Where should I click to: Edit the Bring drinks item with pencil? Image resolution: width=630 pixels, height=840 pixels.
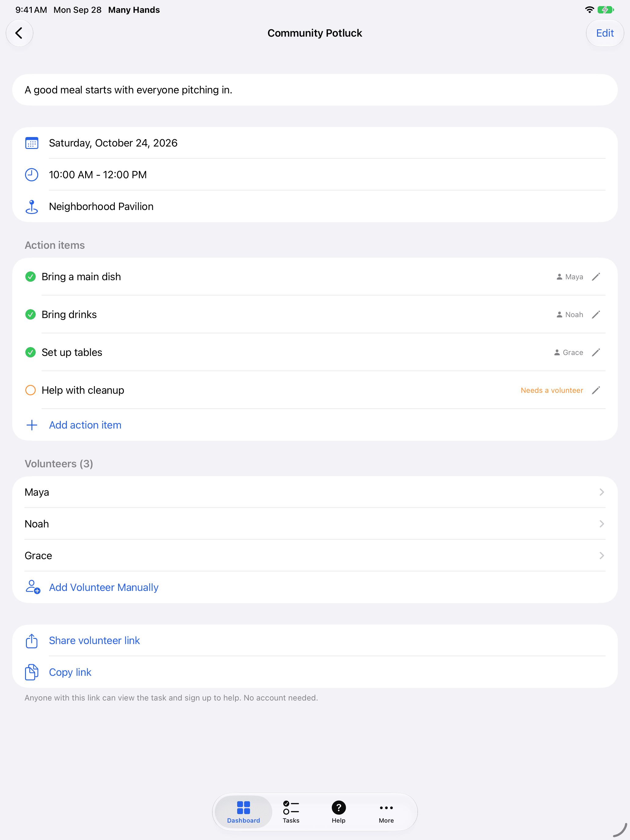596,315
